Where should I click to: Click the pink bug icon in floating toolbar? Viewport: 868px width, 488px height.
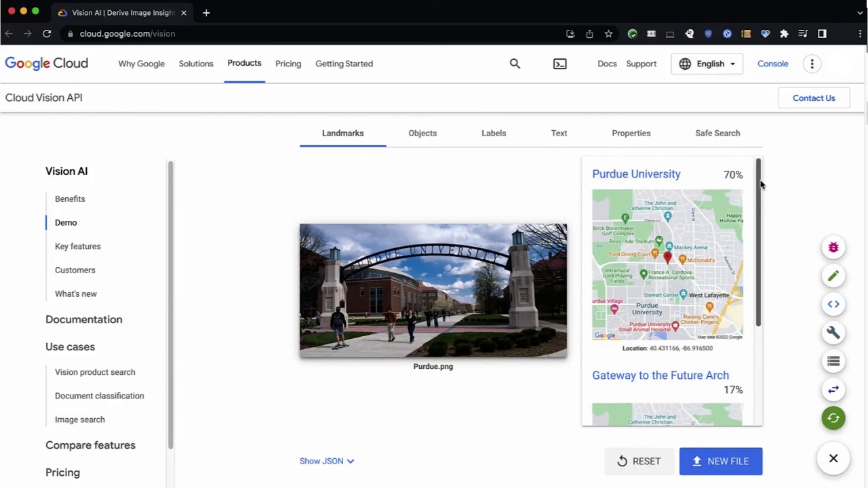point(833,247)
